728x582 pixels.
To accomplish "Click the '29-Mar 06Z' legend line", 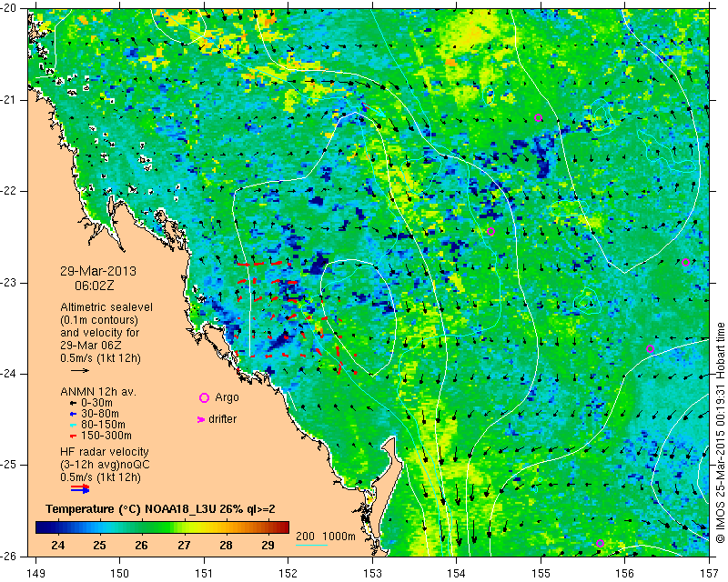I will (91, 346).
